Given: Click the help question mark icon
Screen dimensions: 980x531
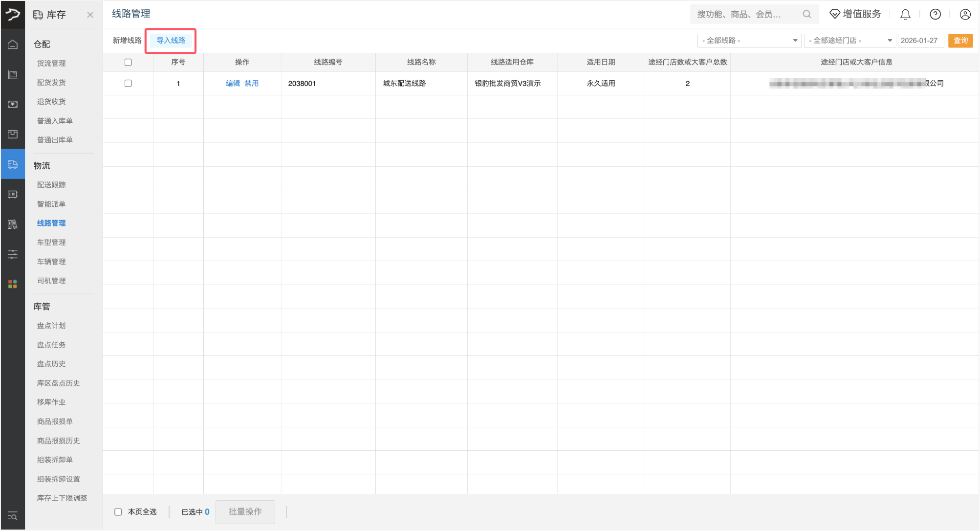Looking at the screenshot, I should pos(935,15).
